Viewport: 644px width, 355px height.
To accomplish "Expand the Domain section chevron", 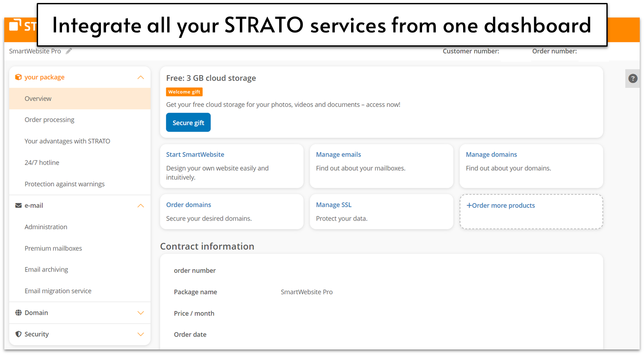I will click(x=141, y=313).
